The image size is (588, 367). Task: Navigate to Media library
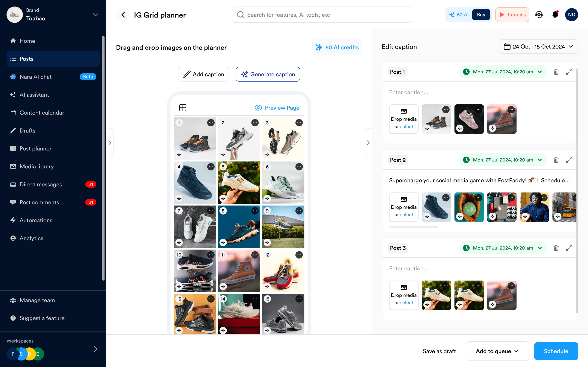pyautogui.click(x=37, y=167)
